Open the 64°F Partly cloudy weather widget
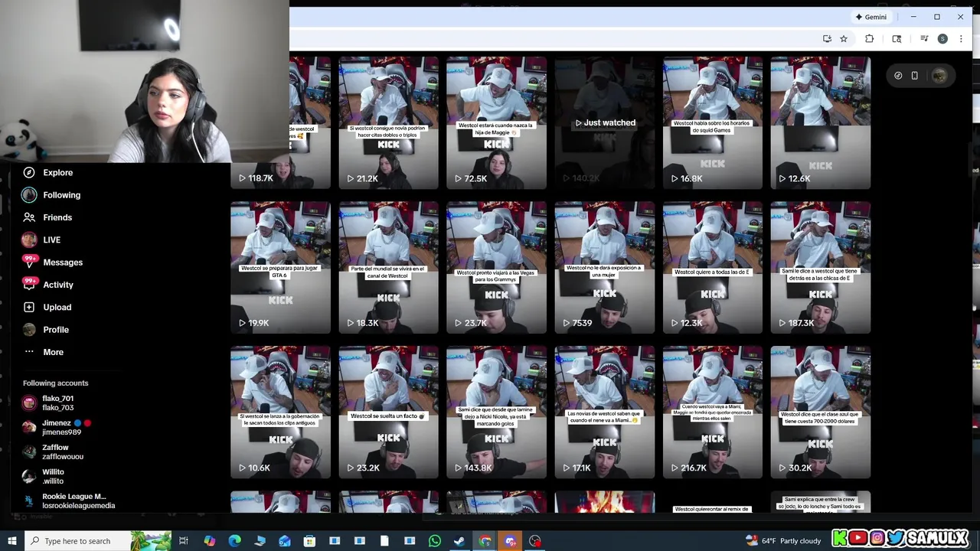The height and width of the screenshot is (551, 980). [x=782, y=541]
